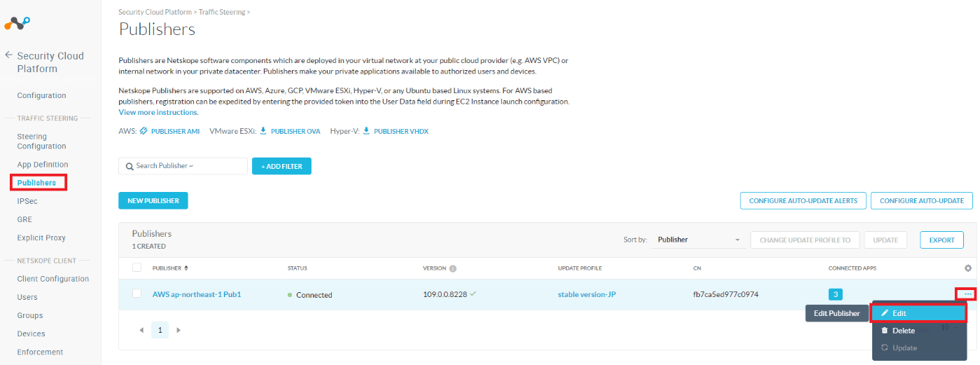The height and width of the screenshot is (365, 980).
Task: Click the PUBLISHER AMI link icon
Action: [143, 131]
